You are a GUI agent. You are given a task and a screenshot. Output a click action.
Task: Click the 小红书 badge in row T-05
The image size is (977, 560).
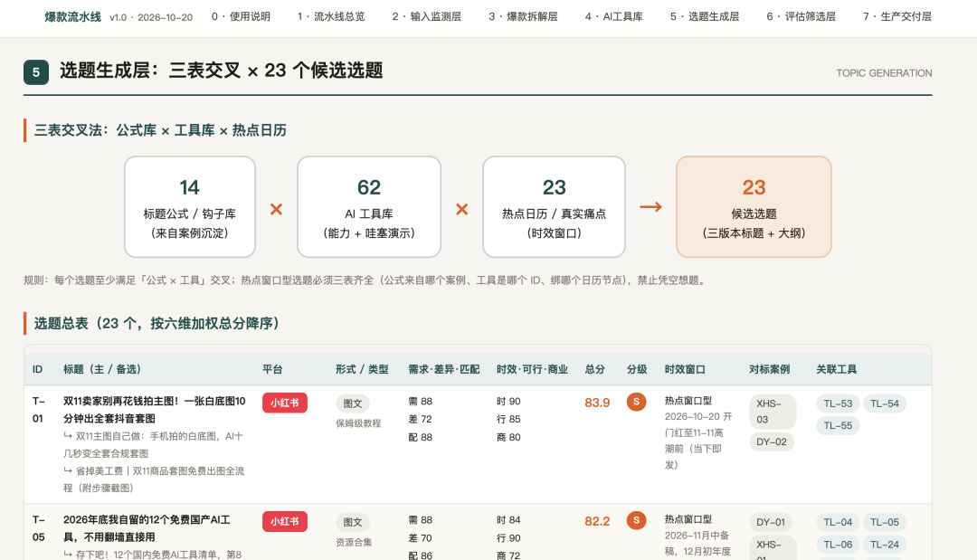tap(285, 521)
